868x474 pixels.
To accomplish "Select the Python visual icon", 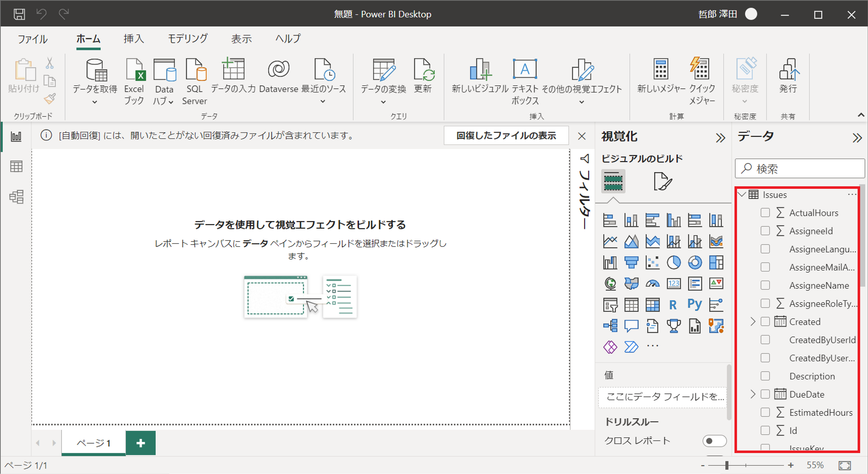I will (694, 304).
